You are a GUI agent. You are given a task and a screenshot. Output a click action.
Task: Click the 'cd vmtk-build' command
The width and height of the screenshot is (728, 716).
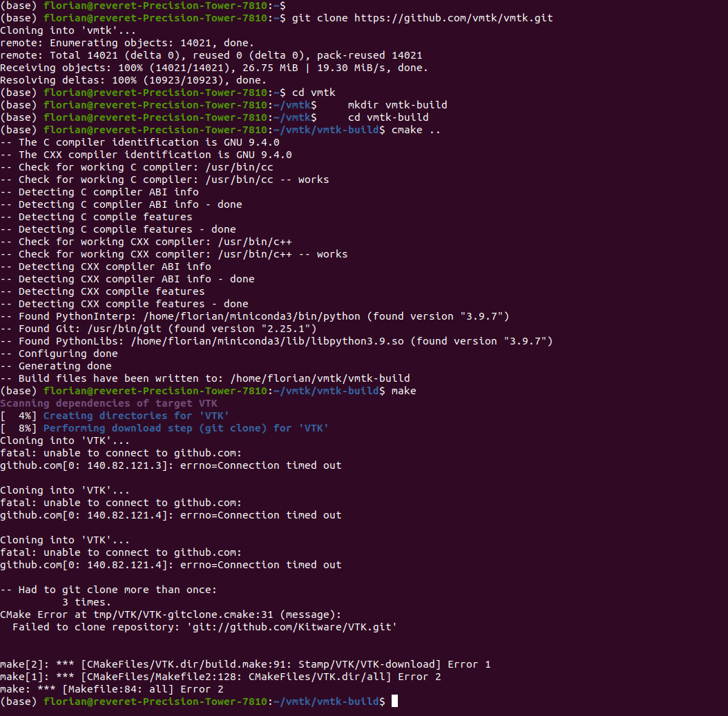click(388, 118)
